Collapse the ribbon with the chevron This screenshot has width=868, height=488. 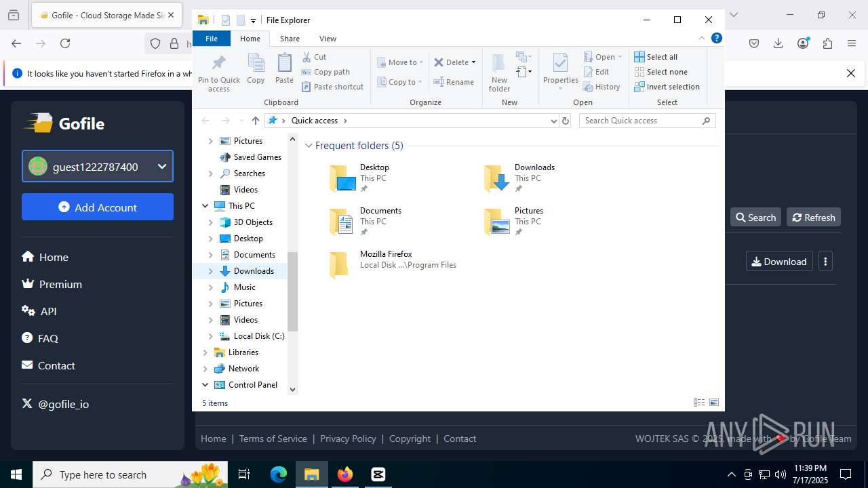[702, 38]
